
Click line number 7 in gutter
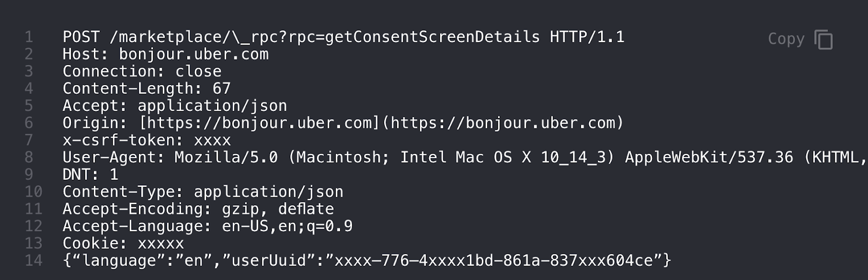(29, 140)
